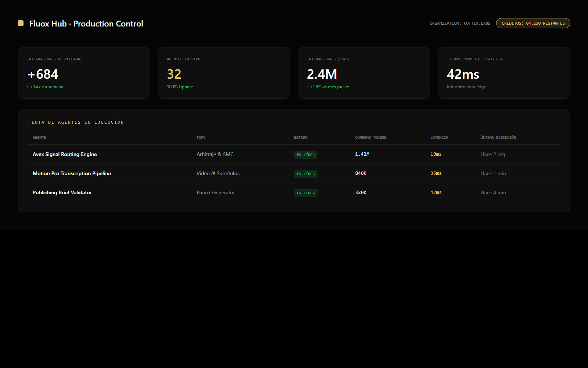Click the +14 esta semana indicator
Viewport: 588px width, 368px height.
[x=45, y=87]
